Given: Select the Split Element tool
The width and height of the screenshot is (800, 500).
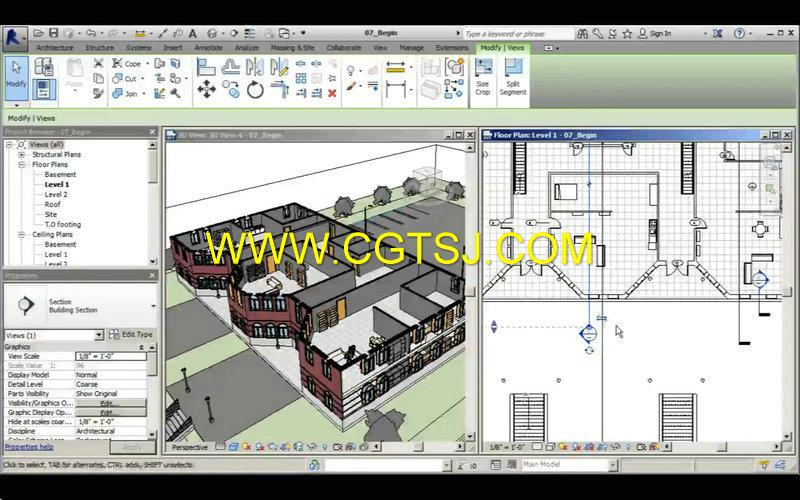Looking at the screenshot, I should (x=301, y=63).
